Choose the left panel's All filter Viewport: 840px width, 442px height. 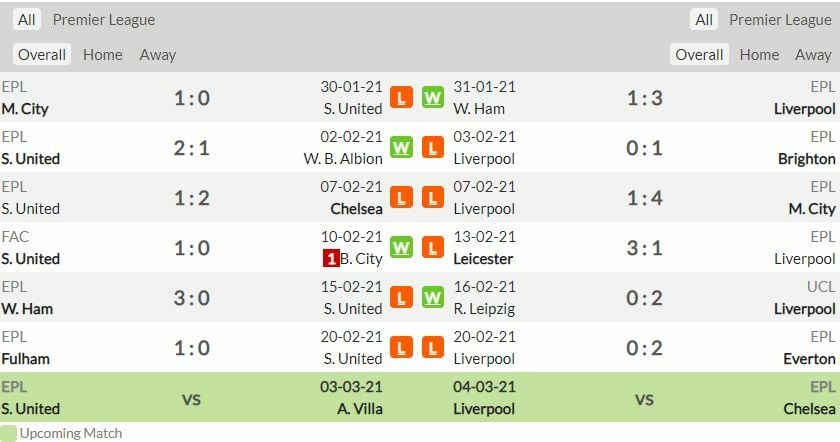click(x=26, y=20)
